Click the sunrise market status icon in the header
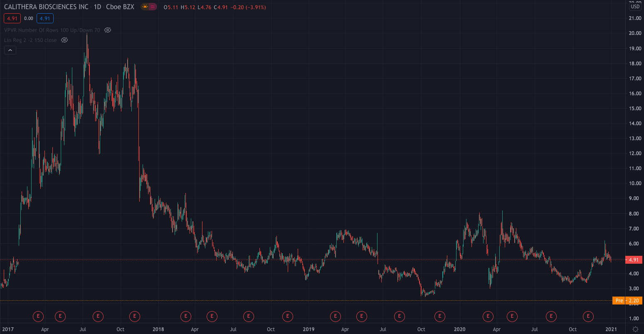The image size is (644, 334). 144,7
